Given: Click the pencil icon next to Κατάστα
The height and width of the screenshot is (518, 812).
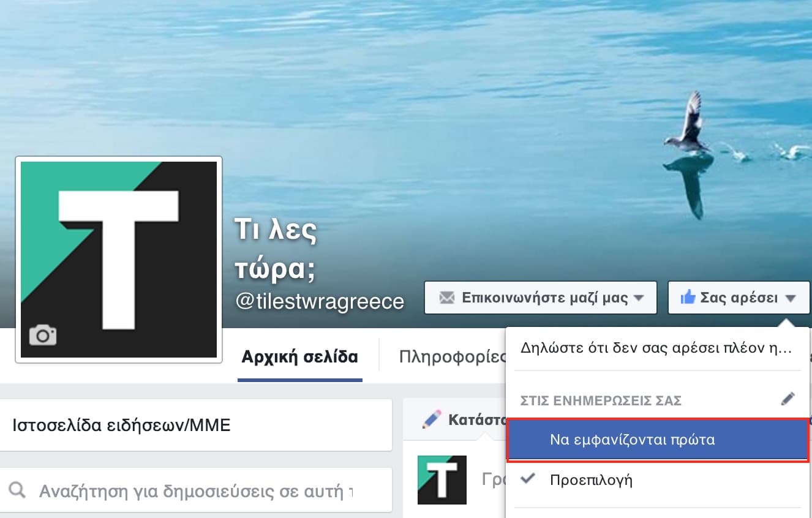Looking at the screenshot, I should 432,419.
